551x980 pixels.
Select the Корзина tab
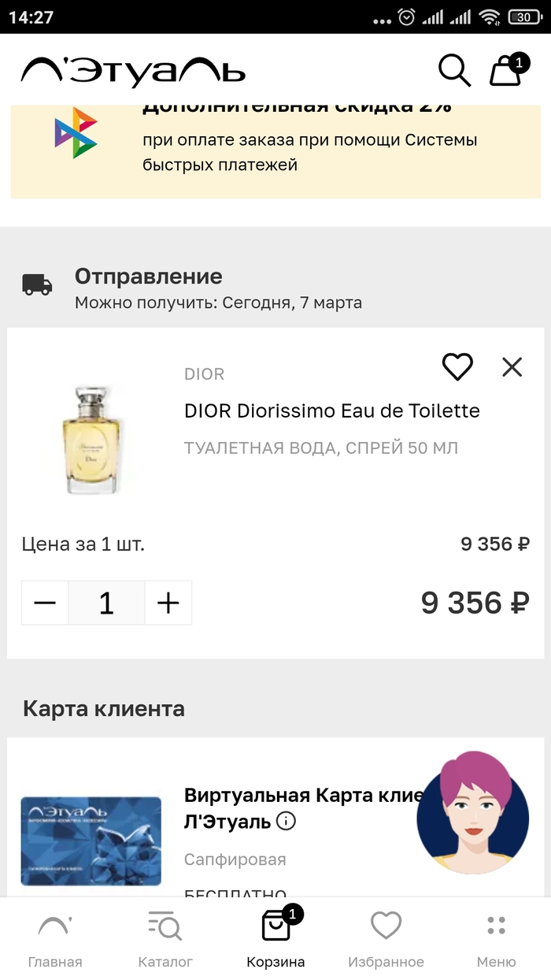[x=275, y=939]
